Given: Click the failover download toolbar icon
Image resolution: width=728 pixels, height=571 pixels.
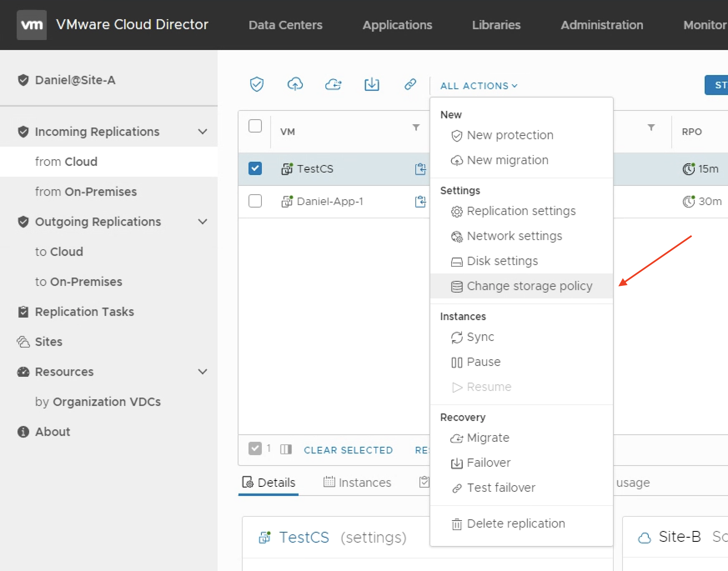Looking at the screenshot, I should 372,85.
